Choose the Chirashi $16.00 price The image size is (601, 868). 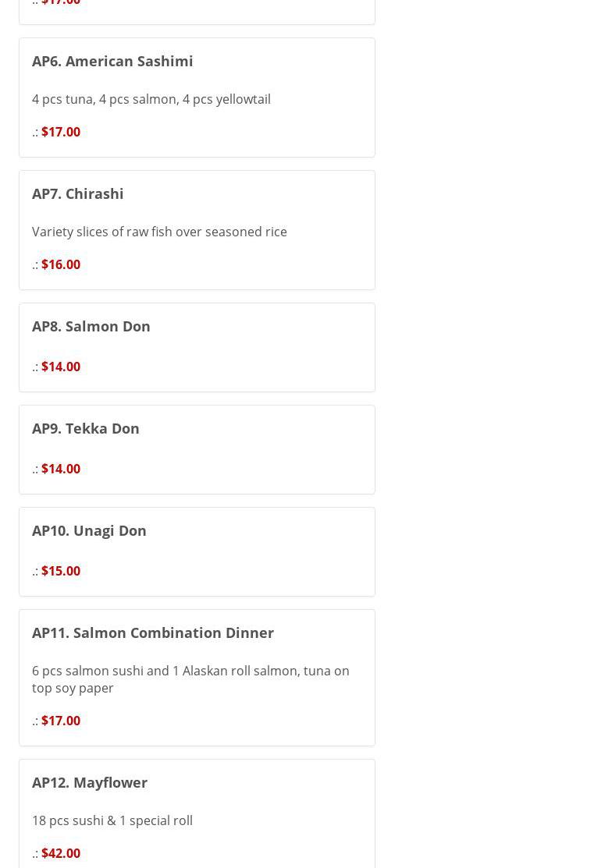tap(61, 264)
